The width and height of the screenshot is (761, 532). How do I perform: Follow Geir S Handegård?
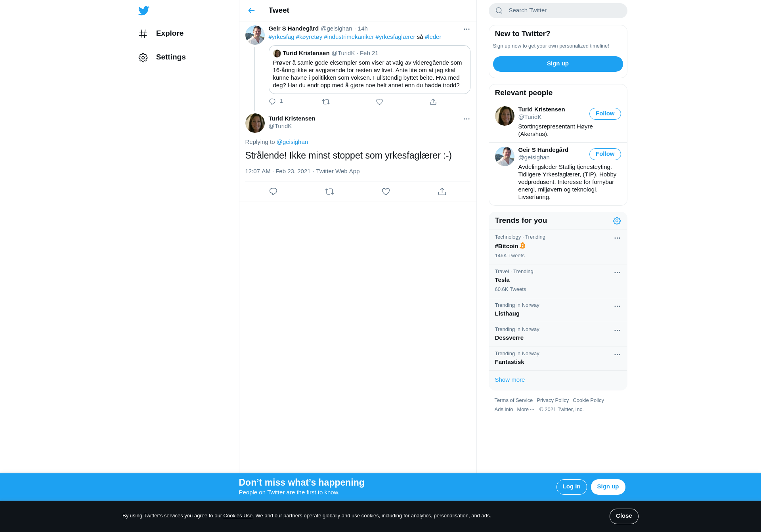605,154
